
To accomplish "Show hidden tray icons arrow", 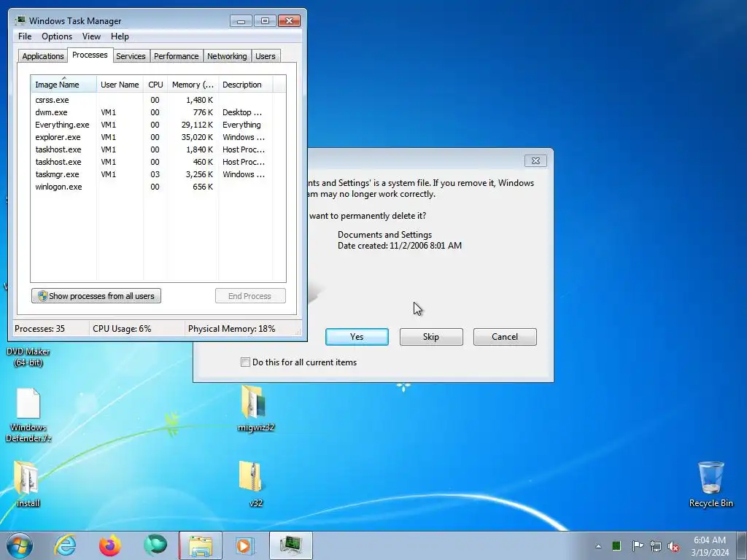I will [598, 546].
